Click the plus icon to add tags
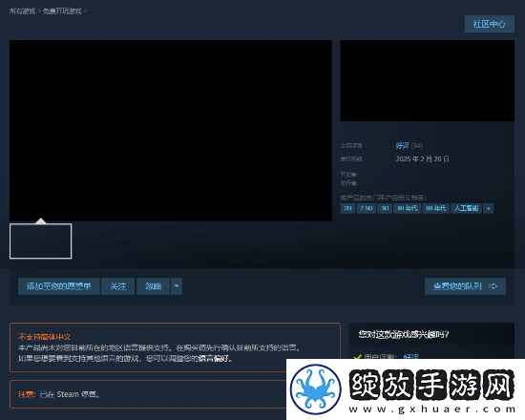 488,208
